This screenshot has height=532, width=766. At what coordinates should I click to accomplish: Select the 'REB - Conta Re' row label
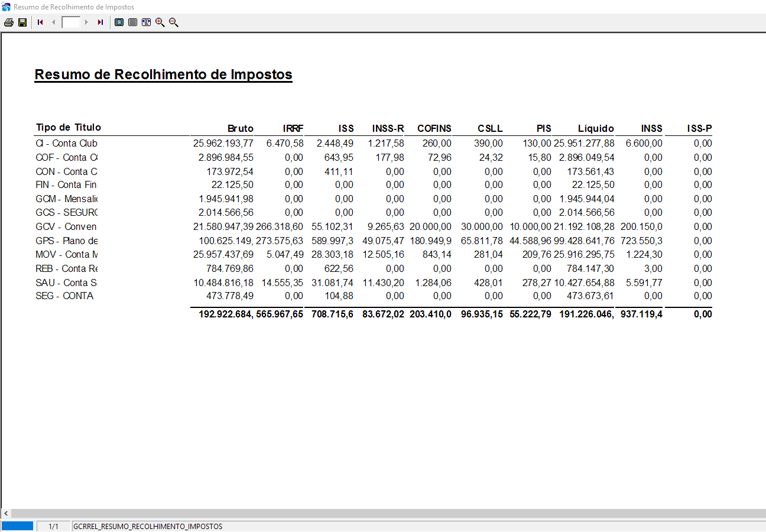pyautogui.click(x=66, y=268)
